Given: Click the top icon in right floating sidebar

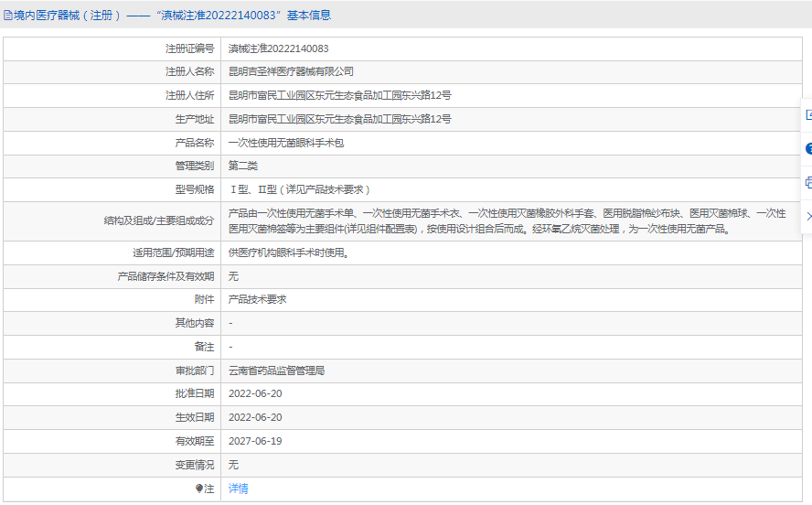Looking at the screenshot, I should coord(808,115).
